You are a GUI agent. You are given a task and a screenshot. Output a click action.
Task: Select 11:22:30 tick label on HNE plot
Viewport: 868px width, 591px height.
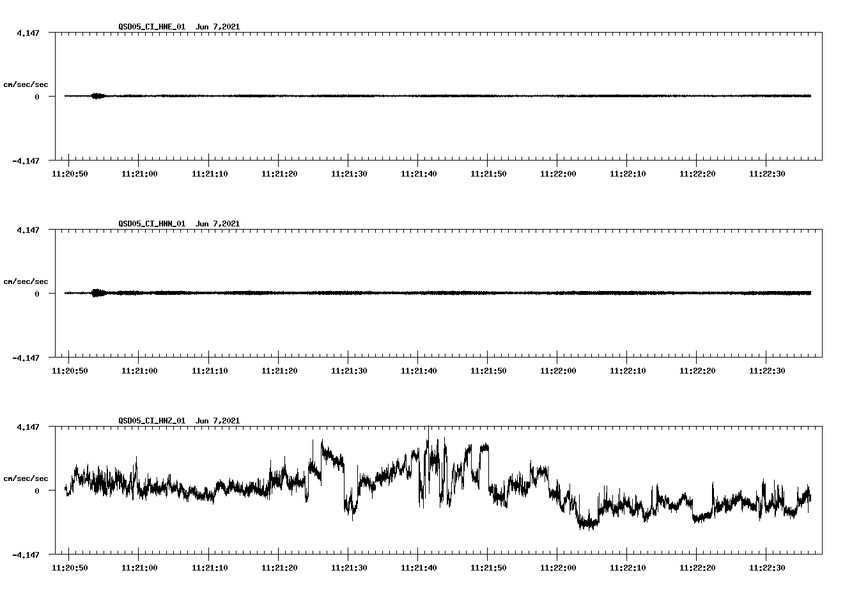(x=766, y=174)
